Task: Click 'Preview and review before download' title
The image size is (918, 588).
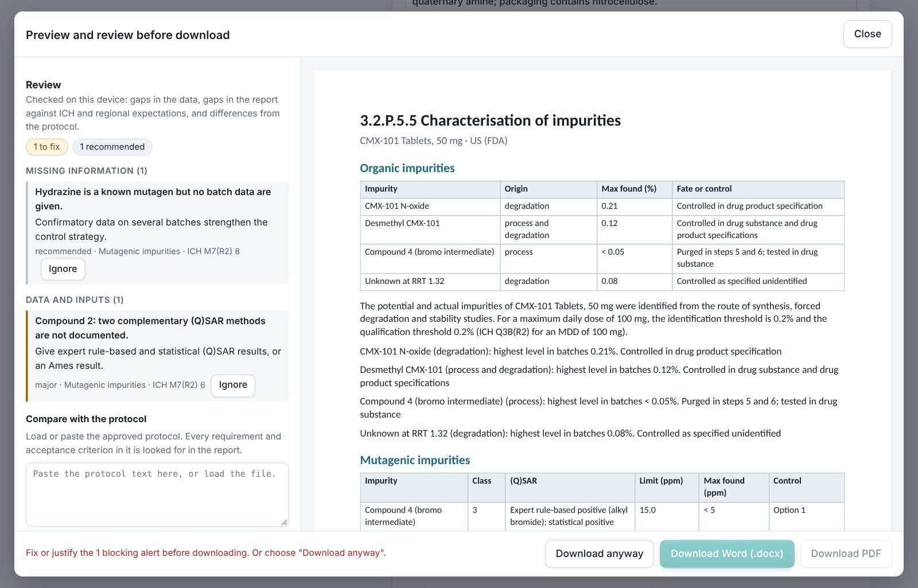Action: point(128,35)
